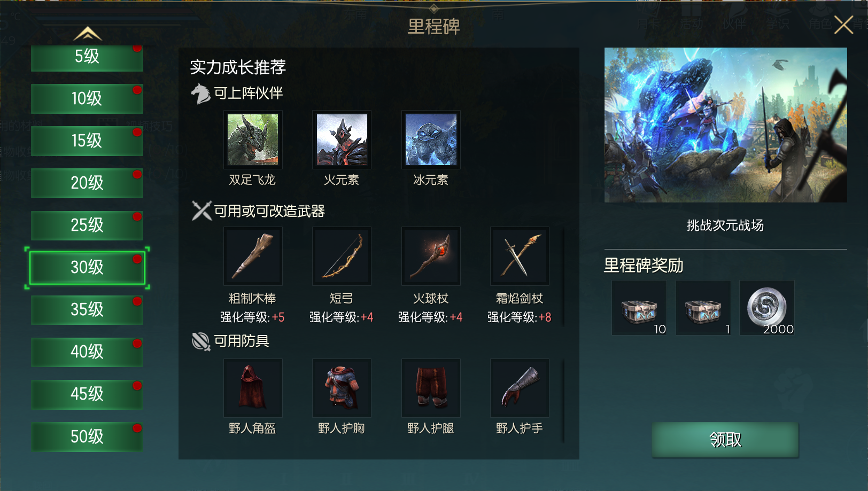Inspect the reward chest with quantity 10
The width and height of the screenshot is (868, 491).
pos(639,308)
